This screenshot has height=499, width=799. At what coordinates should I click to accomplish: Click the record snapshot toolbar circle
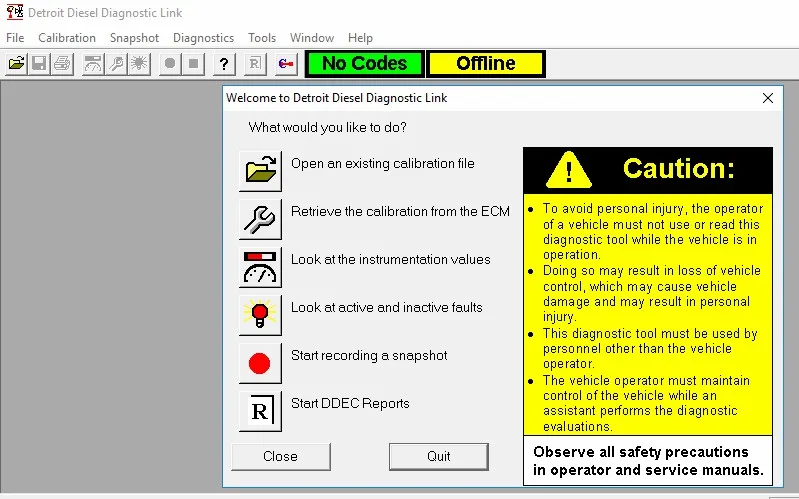point(170,64)
